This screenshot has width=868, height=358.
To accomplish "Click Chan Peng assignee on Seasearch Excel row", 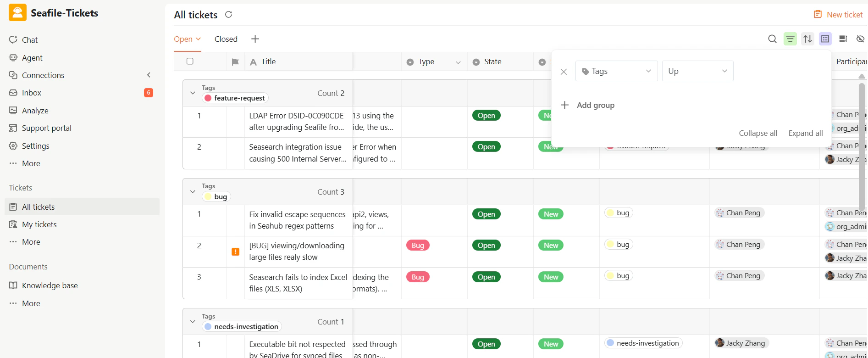I will pos(739,276).
